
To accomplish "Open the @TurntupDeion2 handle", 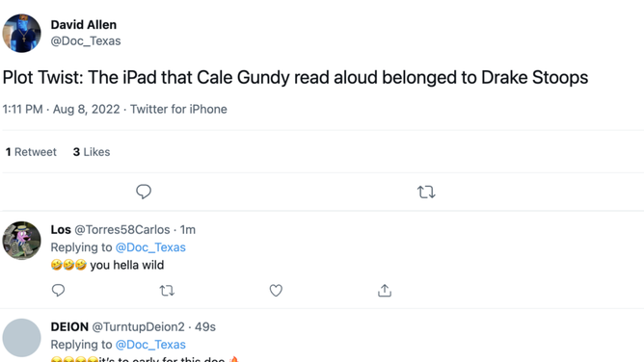I will coord(139,326).
